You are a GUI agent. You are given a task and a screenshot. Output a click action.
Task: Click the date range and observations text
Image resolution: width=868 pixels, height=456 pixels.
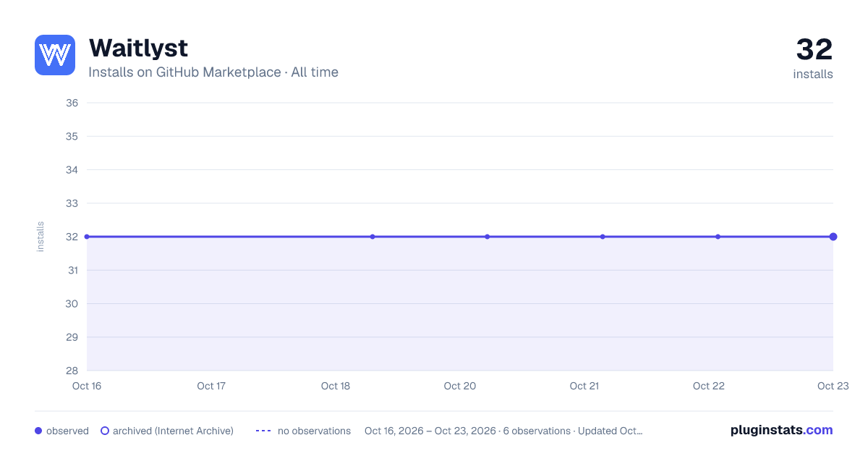[503, 431]
